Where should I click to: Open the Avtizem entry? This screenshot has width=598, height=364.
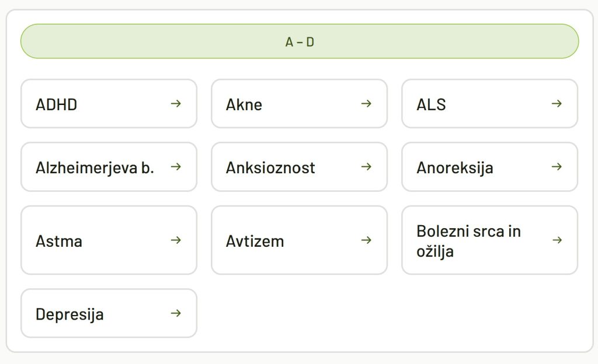pos(299,240)
